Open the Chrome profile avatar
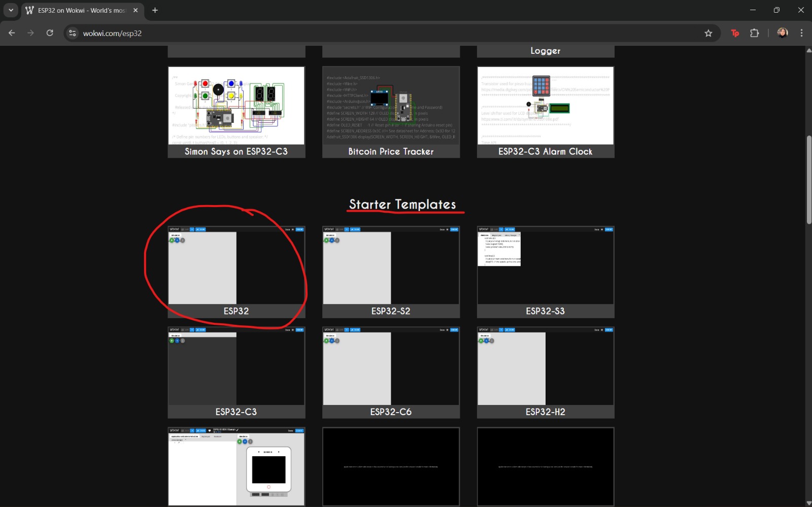This screenshot has height=507, width=812. pos(782,33)
